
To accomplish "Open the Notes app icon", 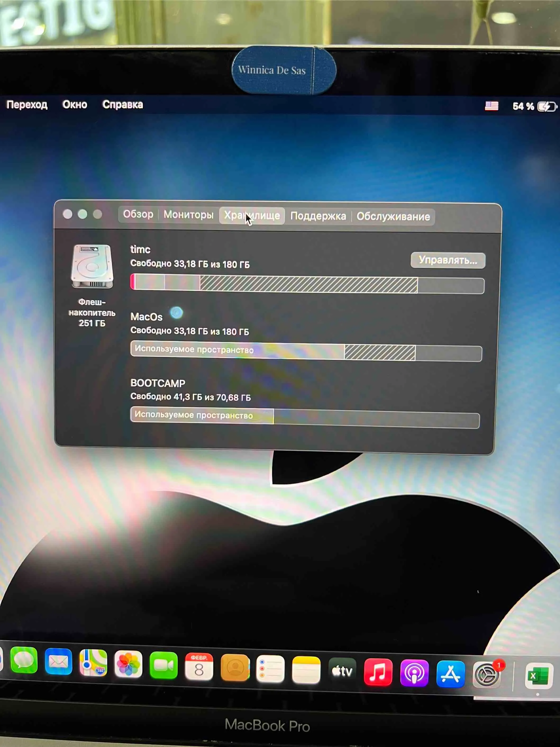I will 306,670.
